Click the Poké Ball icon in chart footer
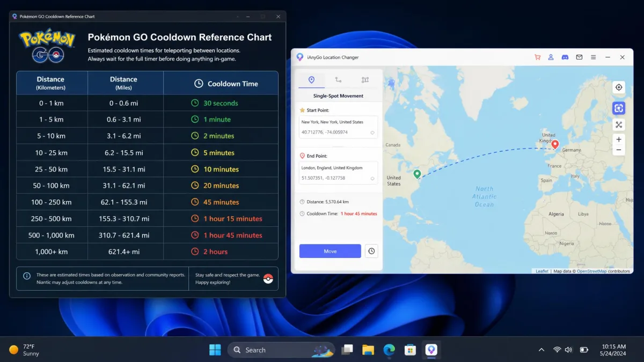The width and height of the screenshot is (644, 362). click(x=268, y=278)
